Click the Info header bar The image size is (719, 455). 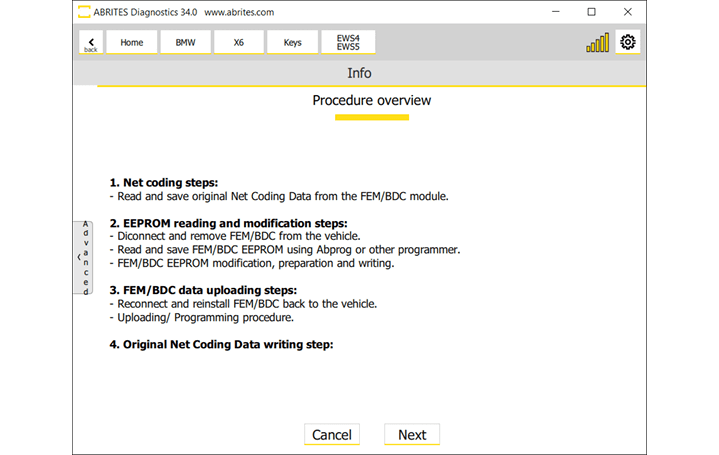pyautogui.click(x=359, y=73)
